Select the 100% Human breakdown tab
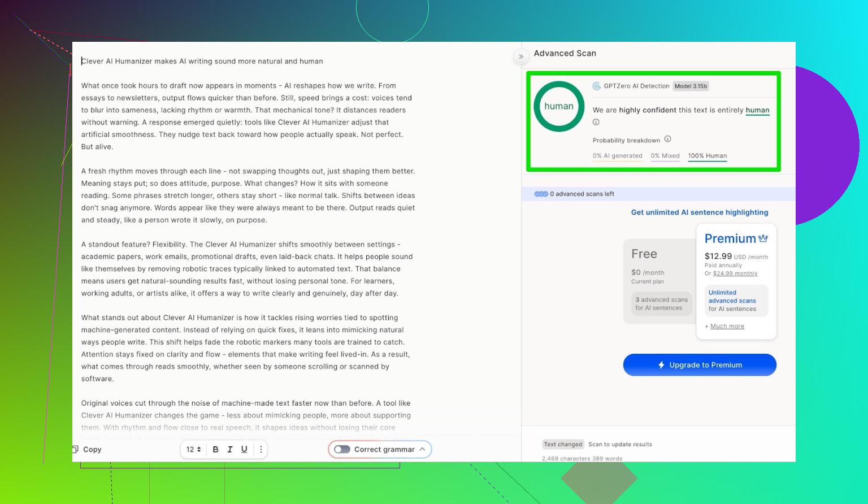Screen dimensions: 868x504 tap(707, 156)
